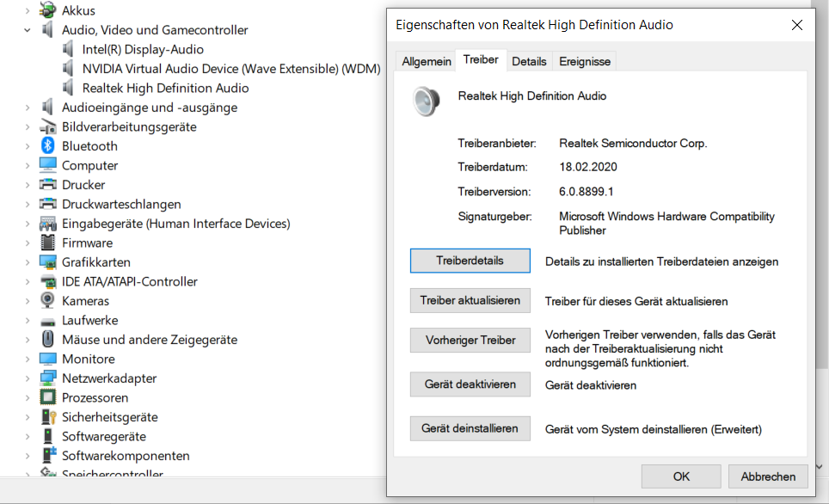Click the Computer monitor icon
The image size is (829, 504).
(47, 165)
